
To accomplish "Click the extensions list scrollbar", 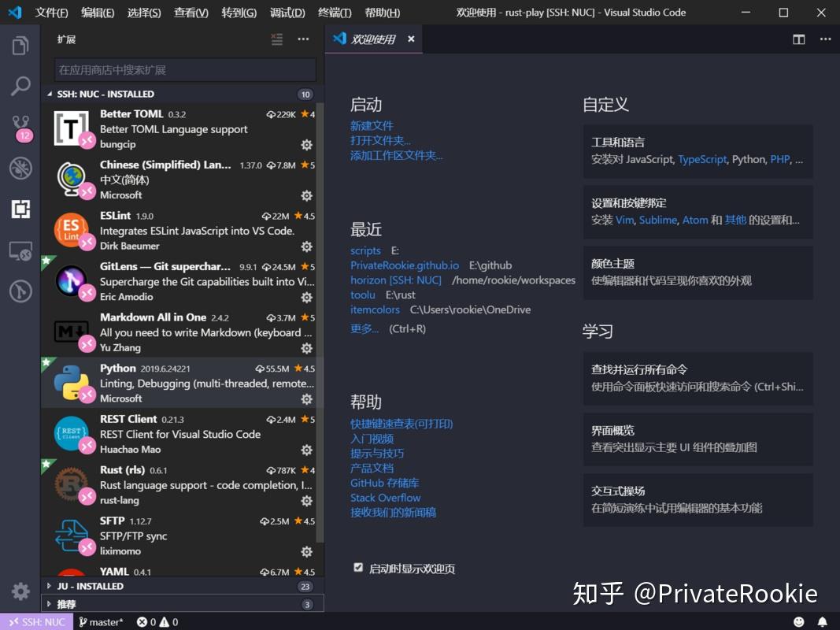I will click(x=320, y=321).
